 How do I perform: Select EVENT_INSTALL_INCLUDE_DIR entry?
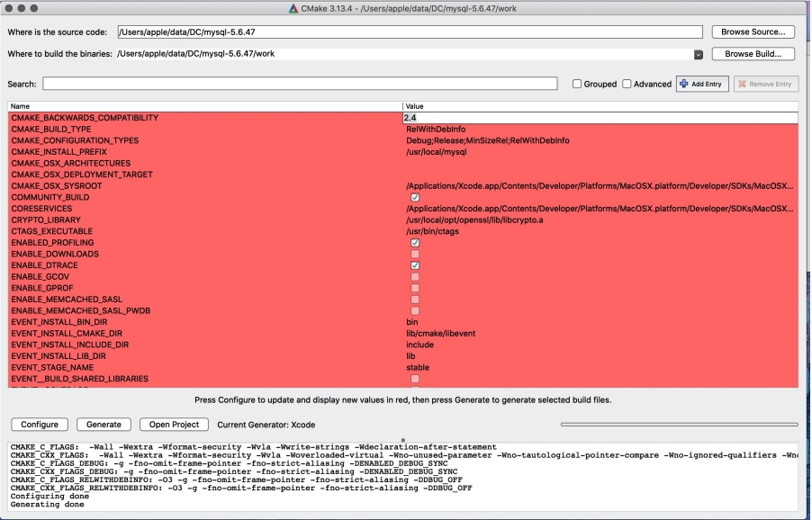tap(70, 345)
